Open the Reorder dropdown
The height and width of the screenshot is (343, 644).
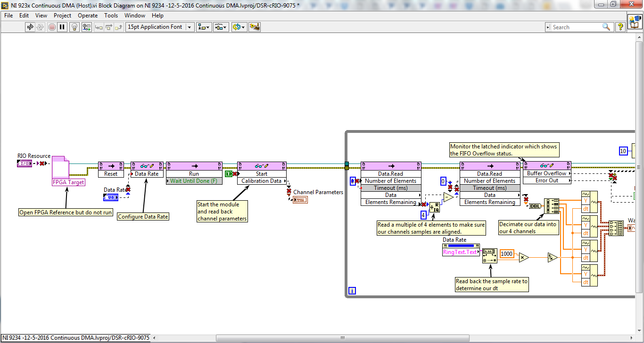point(239,27)
